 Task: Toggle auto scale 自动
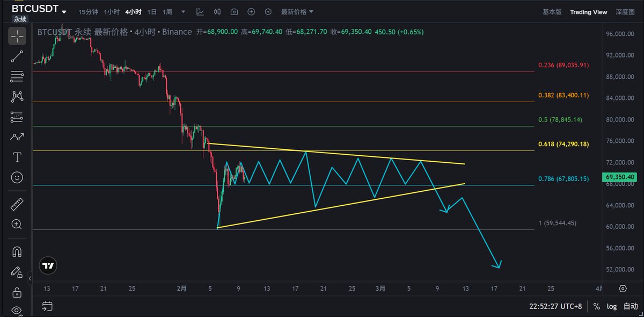click(x=631, y=306)
